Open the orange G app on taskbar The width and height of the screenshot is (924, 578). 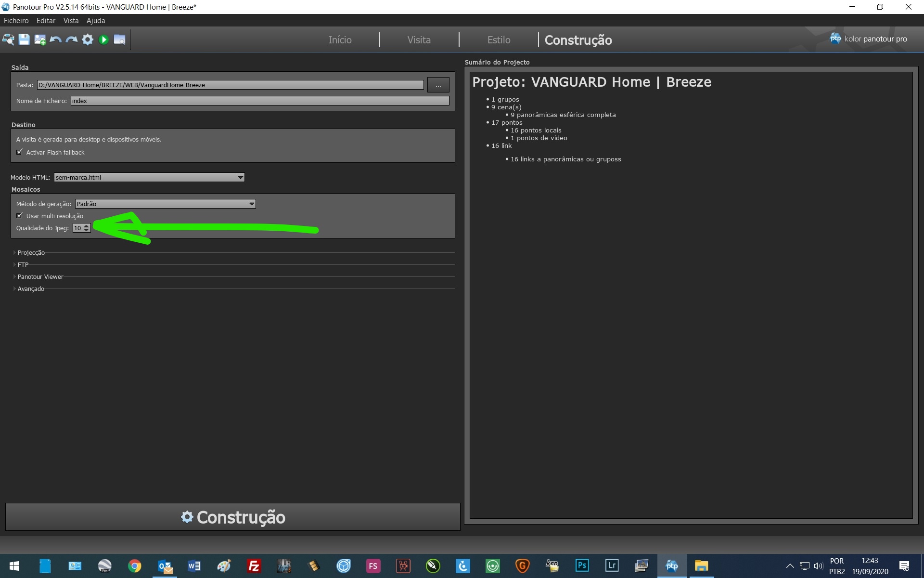pos(523,566)
